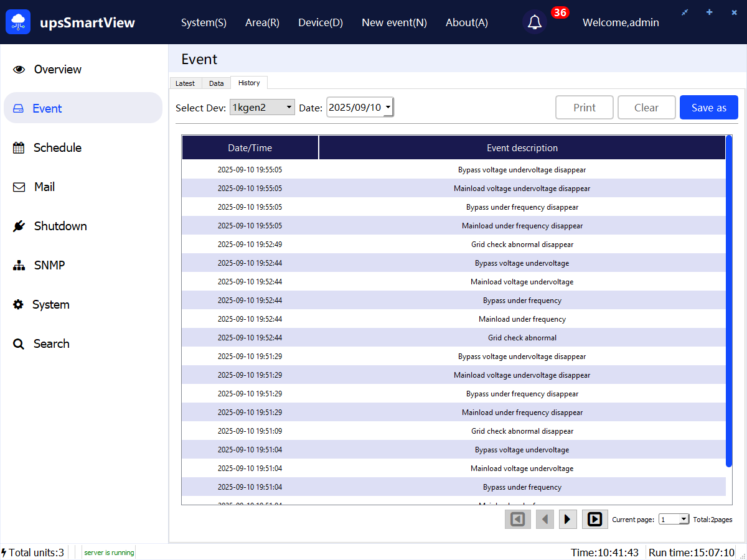Switch to the Data tab
The image size is (747, 560).
click(216, 83)
